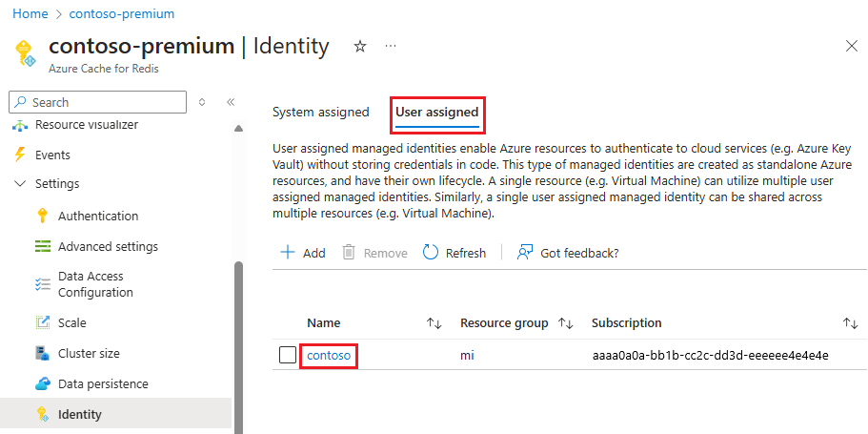This screenshot has width=868, height=434.
Task: Click the plus icon beside Add
Action: [288, 253]
